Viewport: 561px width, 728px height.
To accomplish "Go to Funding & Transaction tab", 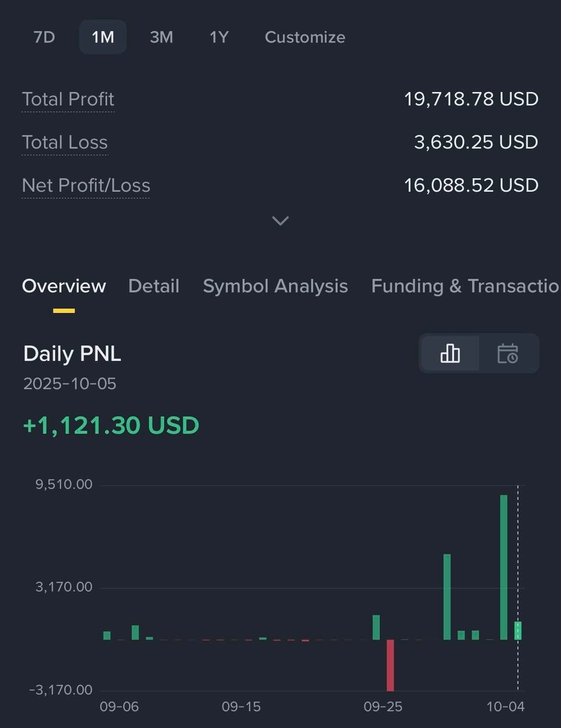I will point(465,286).
